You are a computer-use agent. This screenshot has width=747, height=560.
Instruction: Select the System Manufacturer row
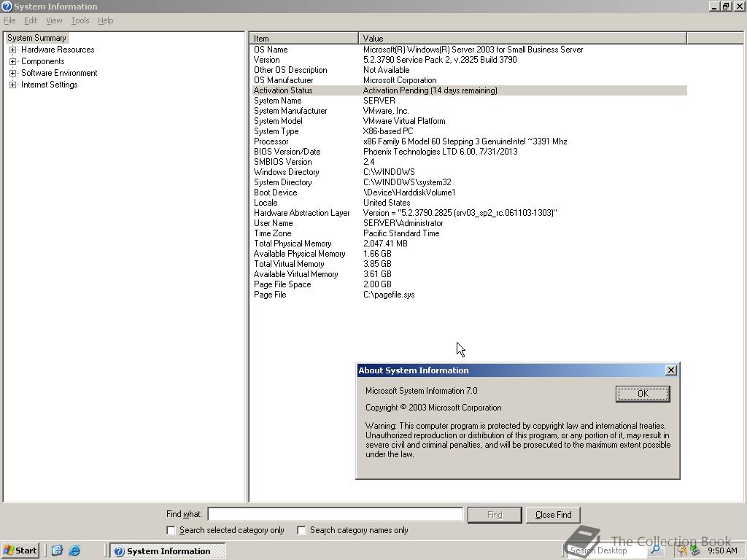(469, 111)
